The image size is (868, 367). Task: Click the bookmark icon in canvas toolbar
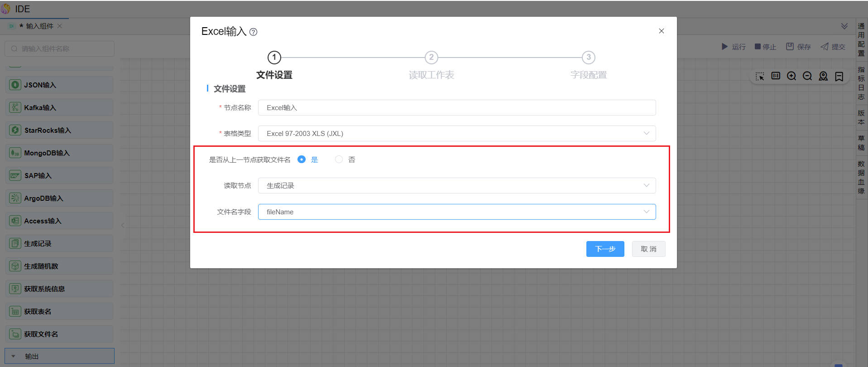pyautogui.click(x=839, y=76)
